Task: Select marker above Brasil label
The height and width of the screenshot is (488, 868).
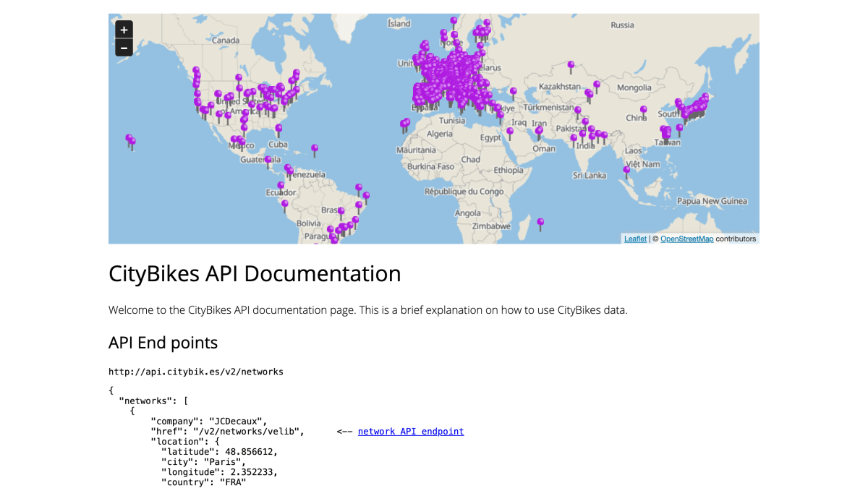Action: click(341, 215)
